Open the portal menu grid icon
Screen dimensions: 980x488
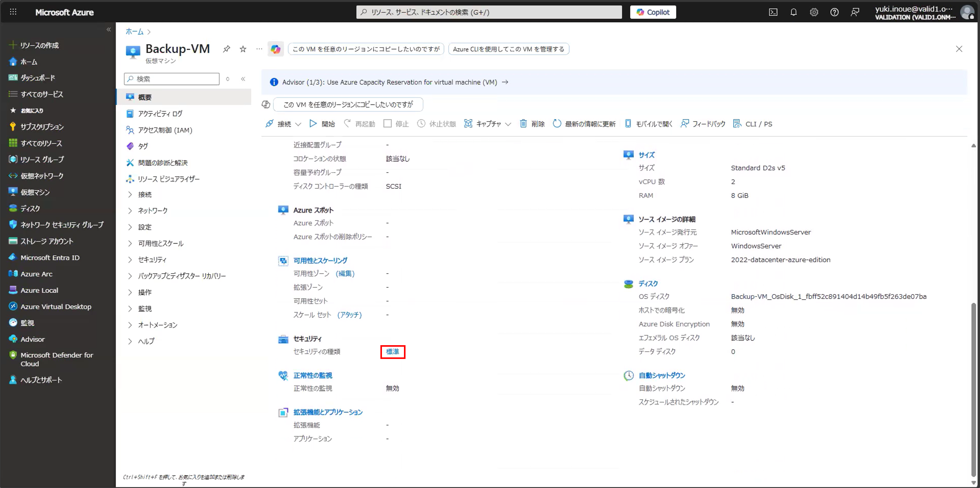click(13, 12)
